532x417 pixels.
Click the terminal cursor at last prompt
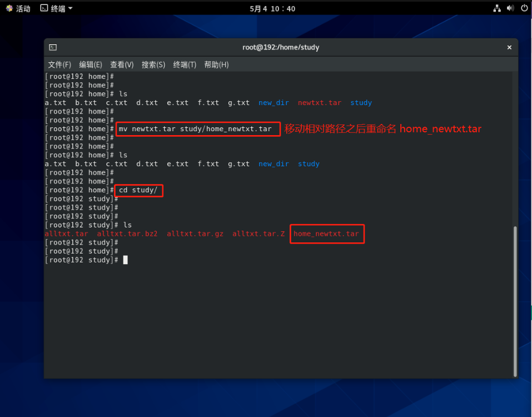point(126,260)
